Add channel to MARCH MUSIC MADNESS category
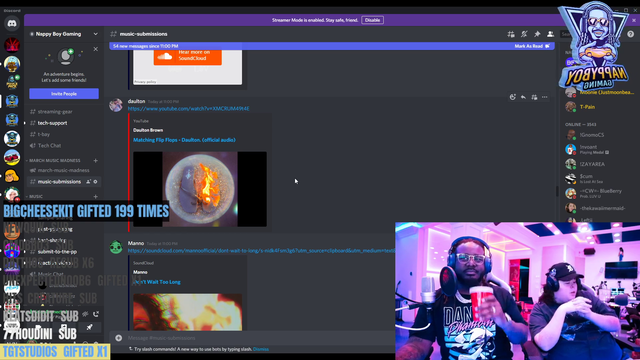The height and width of the screenshot is (360, 640). tap(96, 160)
